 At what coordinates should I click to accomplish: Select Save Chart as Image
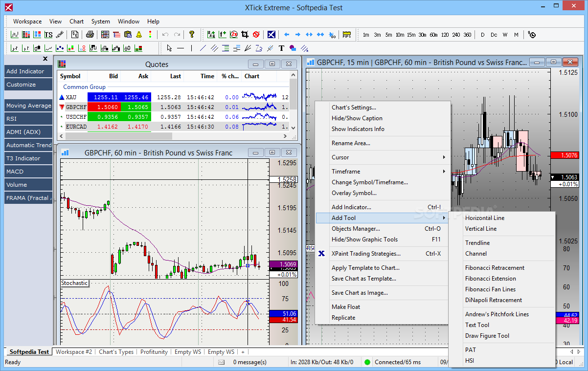click(x=360, y=293)
